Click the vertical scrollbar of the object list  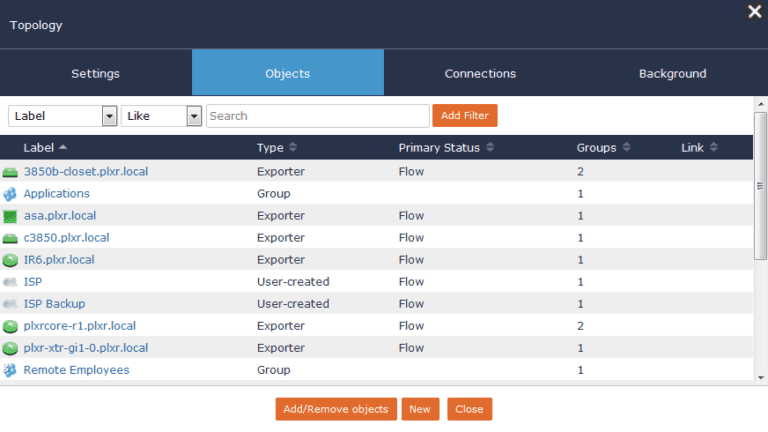coord(760,150)
